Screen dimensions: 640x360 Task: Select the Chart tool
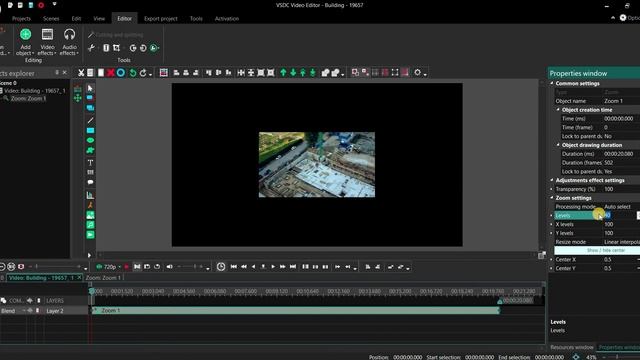pos(90,195)
